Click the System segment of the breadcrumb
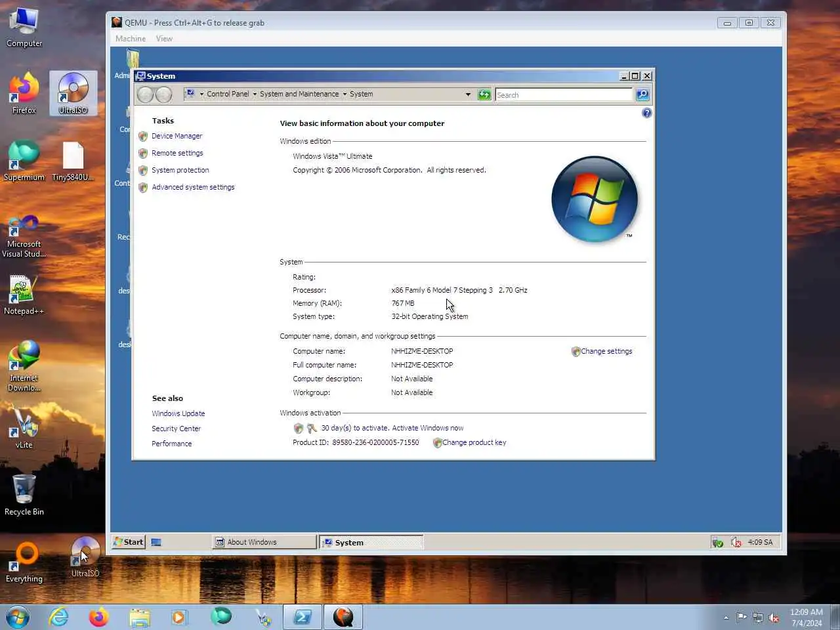 tap(361, 94)
